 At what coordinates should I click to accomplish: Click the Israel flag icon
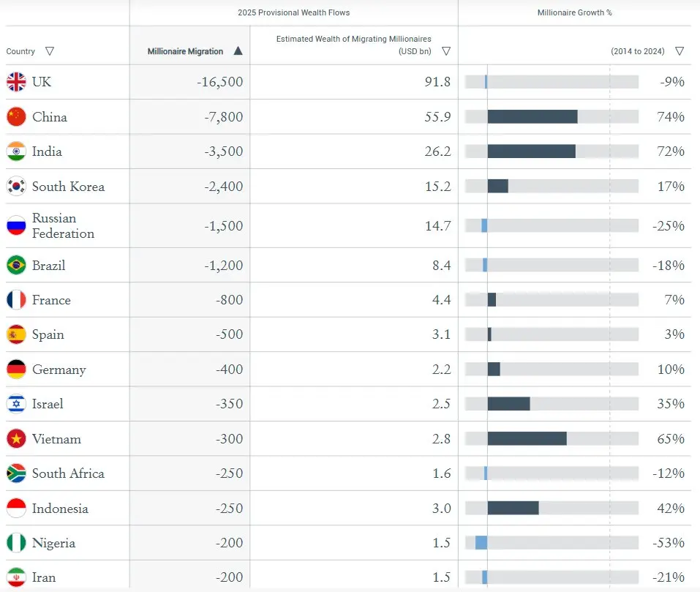point(16,404)
